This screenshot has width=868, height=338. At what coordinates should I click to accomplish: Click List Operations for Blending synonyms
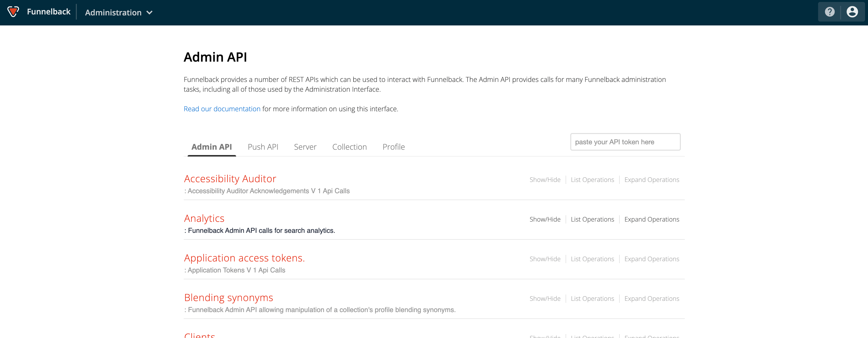[592, 298]
